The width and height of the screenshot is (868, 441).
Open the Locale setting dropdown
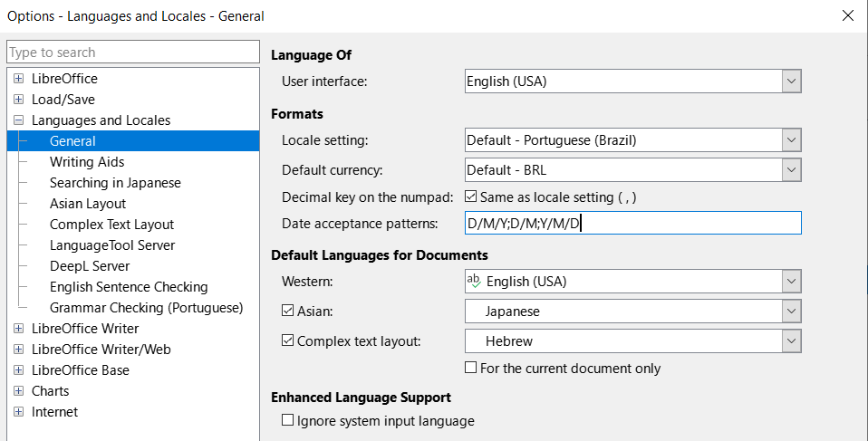(x=792, y=140)
